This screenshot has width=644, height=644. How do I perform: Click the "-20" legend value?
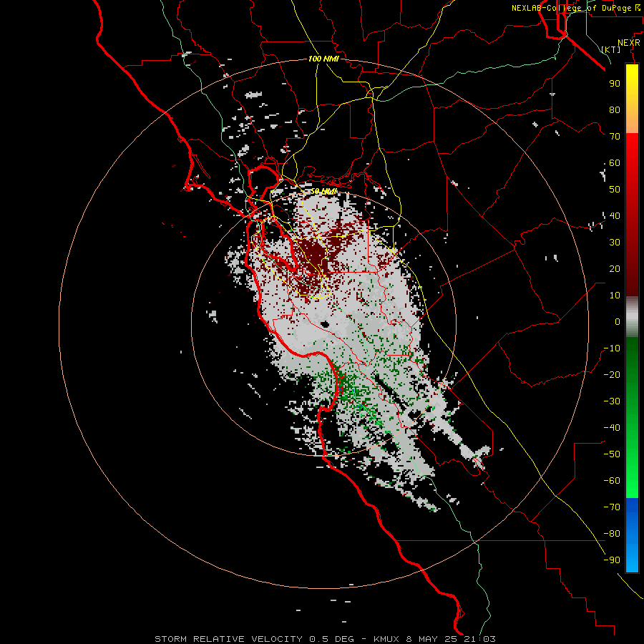pyautogui.click(x=612, y=374)
